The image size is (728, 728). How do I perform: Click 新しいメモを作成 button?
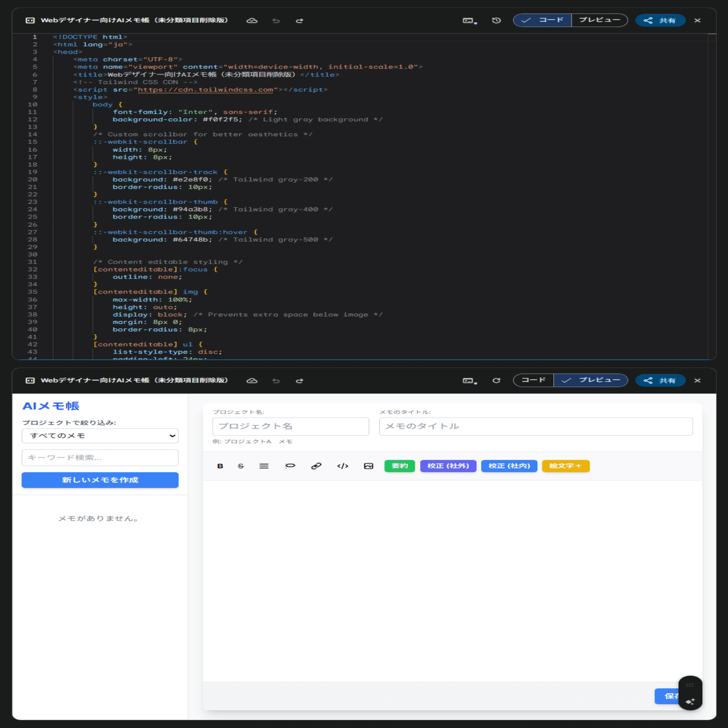click(x=100, y=480)
